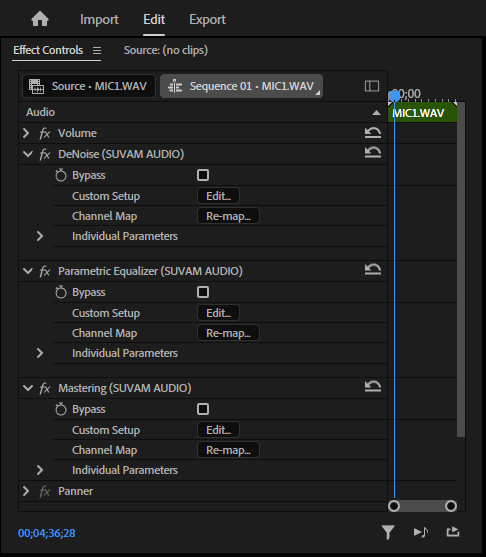
Task: Expand Mastering Individual Parameters
Action: 40,470
